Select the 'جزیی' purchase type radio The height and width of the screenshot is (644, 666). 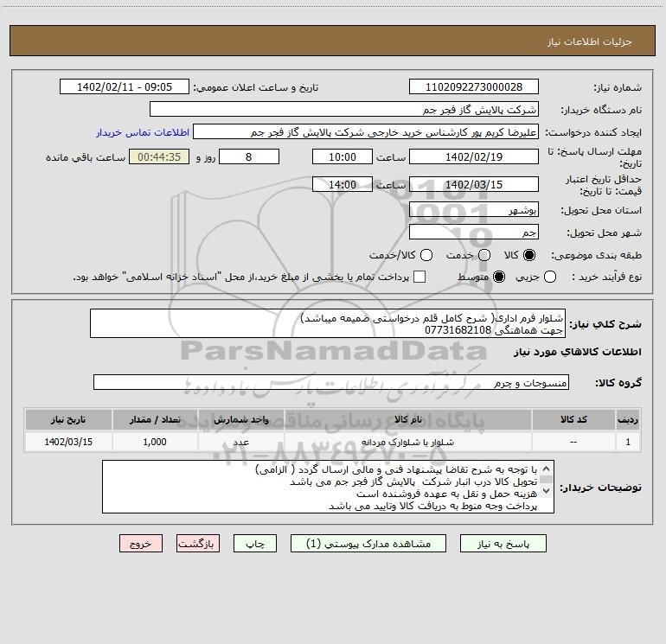[550, 277]
